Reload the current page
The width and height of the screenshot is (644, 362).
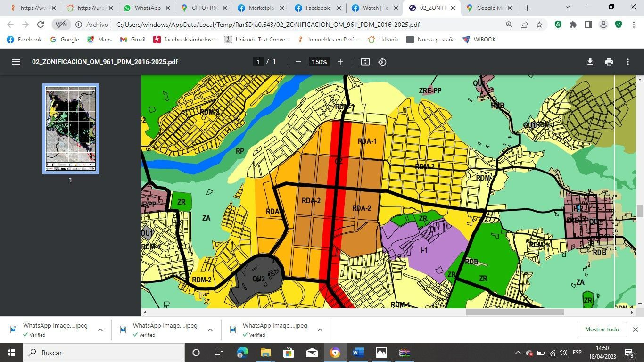coord(41,25)
